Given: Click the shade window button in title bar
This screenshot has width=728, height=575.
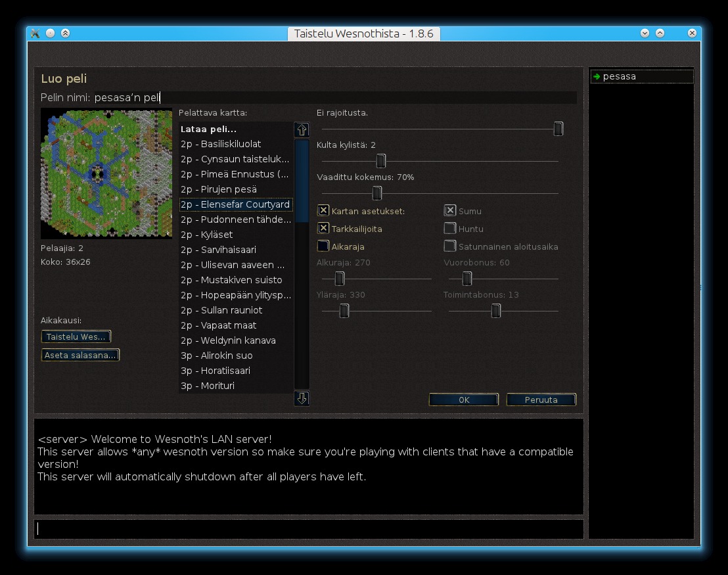Looking at the screenshot, I should 66,33.
